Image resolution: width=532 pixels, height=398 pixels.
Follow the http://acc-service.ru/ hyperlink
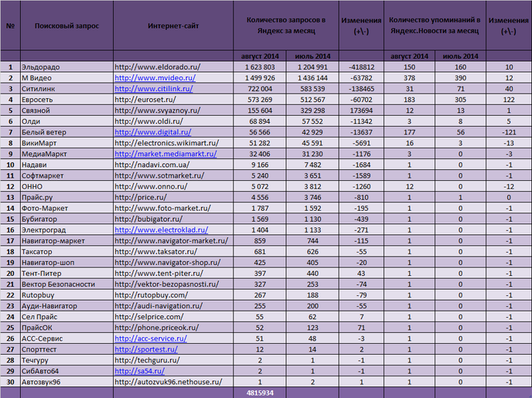[151, 338]
